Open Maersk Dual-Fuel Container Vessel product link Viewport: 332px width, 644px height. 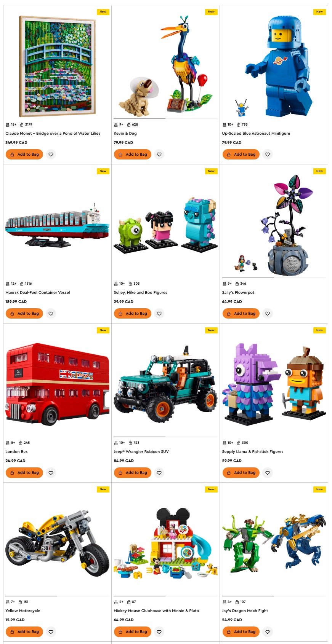tap(38, 293)
